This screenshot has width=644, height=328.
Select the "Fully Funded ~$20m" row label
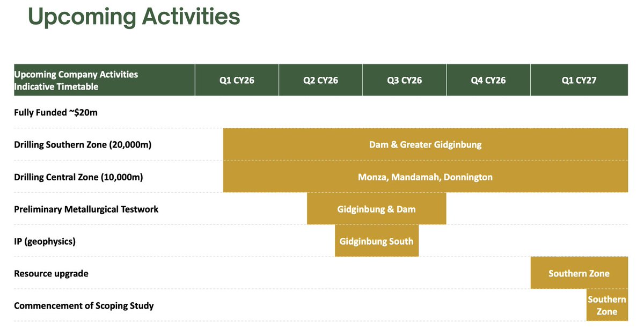pyautogui.click(x=56, y=112)
